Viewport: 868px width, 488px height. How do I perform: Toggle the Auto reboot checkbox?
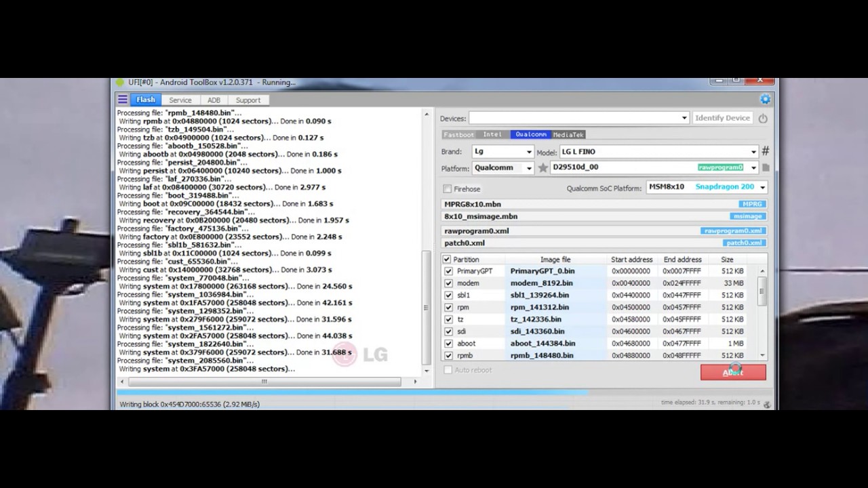[448, 370]
